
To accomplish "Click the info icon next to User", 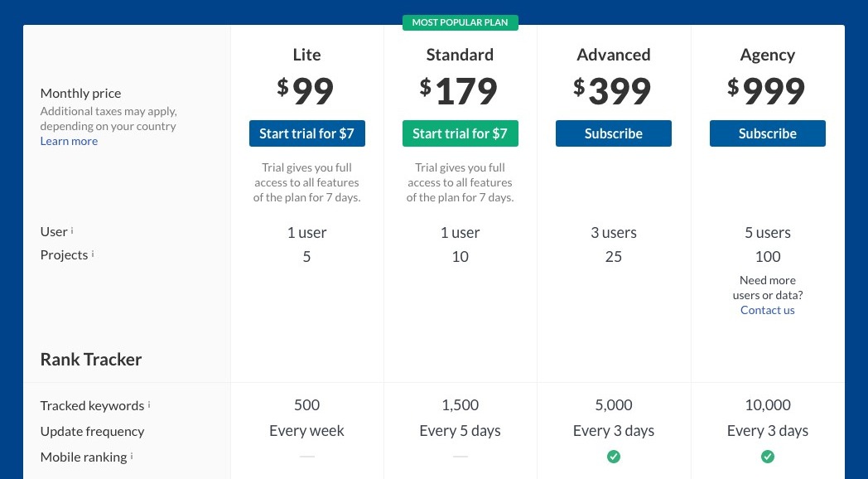I will 72,230.
